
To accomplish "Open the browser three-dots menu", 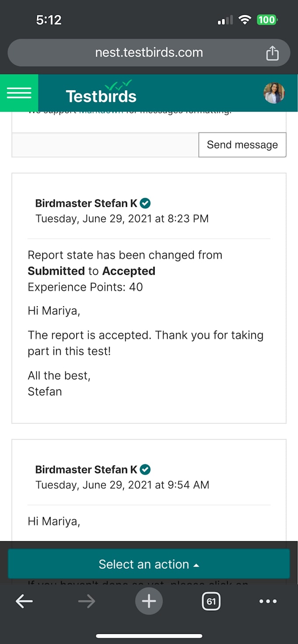I will click(x=268, y=602).
